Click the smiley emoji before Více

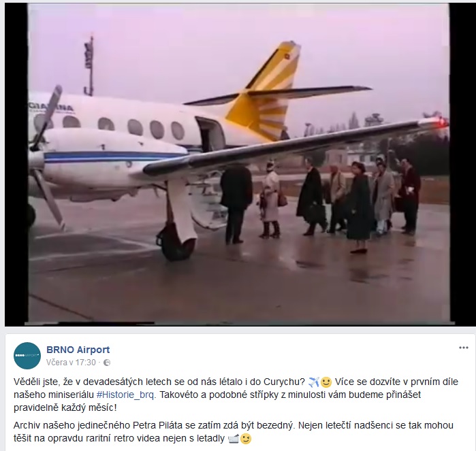point(326,382)
